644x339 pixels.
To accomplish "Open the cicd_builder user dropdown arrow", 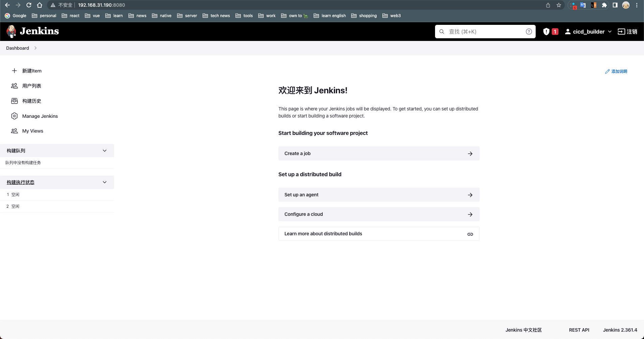I will [x=610, y=32].
